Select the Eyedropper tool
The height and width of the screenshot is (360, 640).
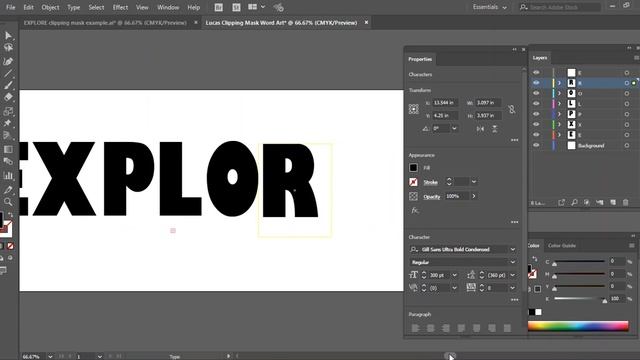[x=8, y=190]
